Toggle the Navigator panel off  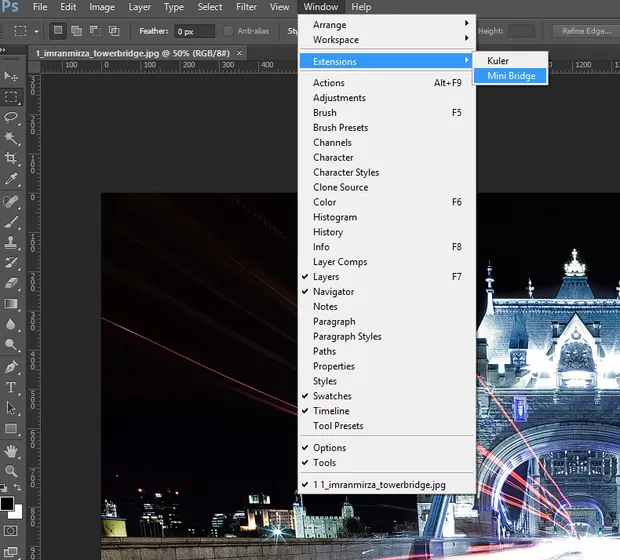click(x=333, y=292)
